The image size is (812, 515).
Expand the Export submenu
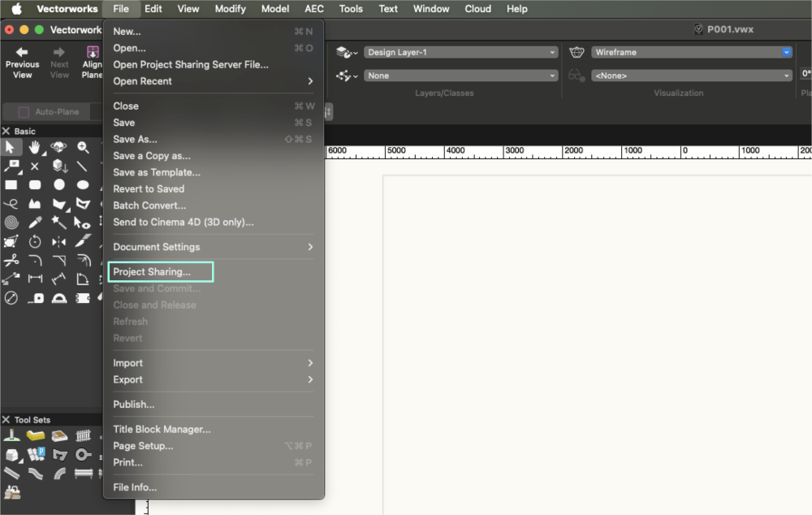pyautogui.click(x=214, y=380)
